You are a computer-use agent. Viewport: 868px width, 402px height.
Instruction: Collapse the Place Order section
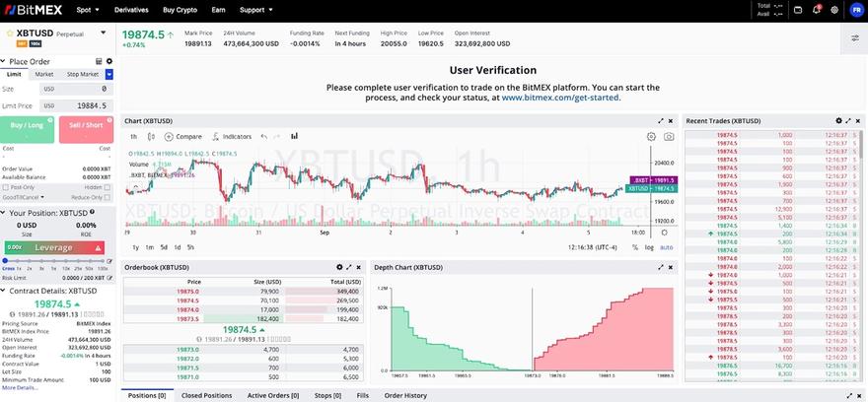point(3,61)
